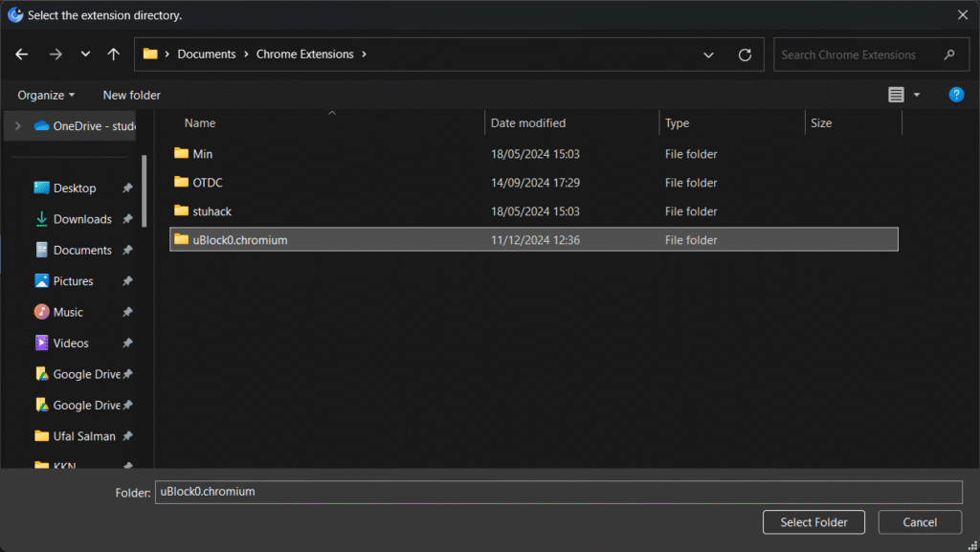This screenshot has width=980, height=552.
Task: Click the dialog title bar app icon
Action: (15, 15)
